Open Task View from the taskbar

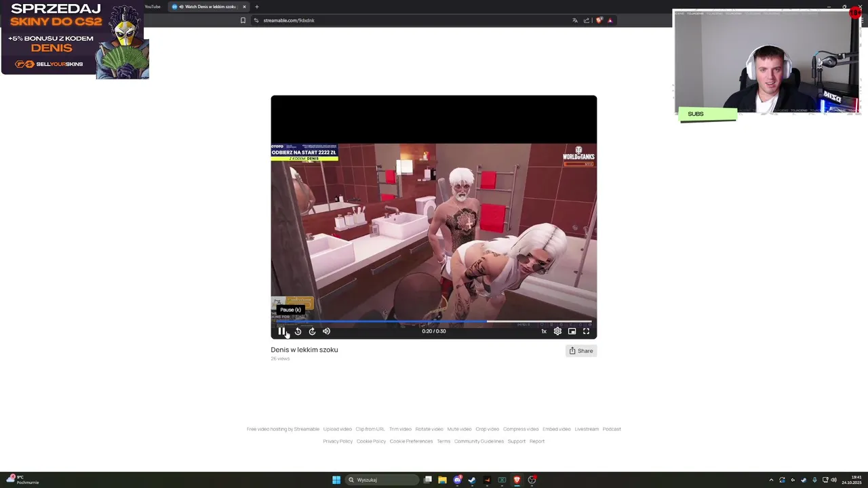point(428,480)
